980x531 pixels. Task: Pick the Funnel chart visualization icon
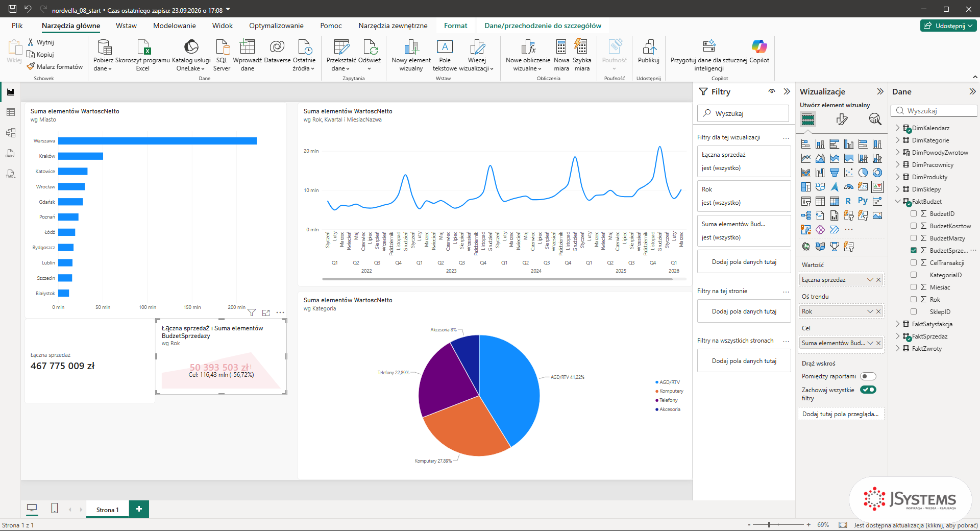click(x=835, y=173)
